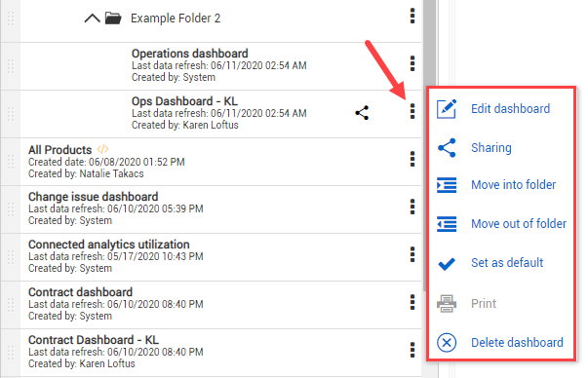The height and width of the screenshot is (378, 588).
Task: Collapse Example Folder 2 with the chevron
Action: pos(92,18)
